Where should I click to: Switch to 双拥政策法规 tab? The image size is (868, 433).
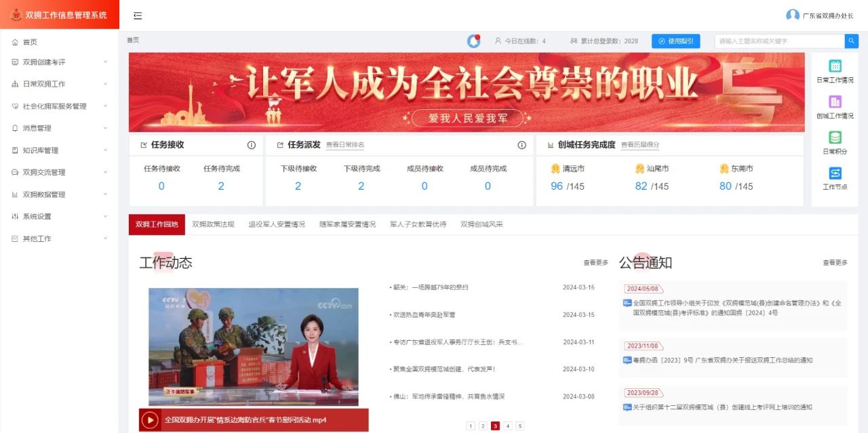coord(213,224)
